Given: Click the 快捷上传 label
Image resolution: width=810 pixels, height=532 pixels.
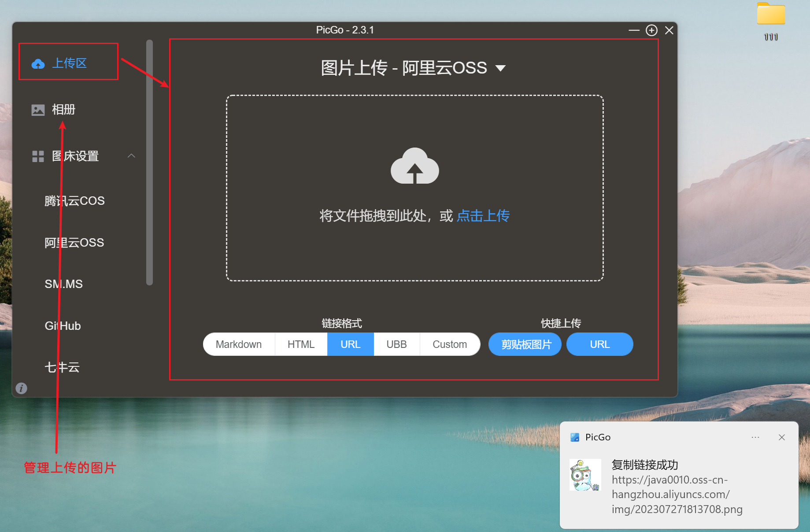Looking at the screenshot, I should pyautogui.click(x=561, y=323).
